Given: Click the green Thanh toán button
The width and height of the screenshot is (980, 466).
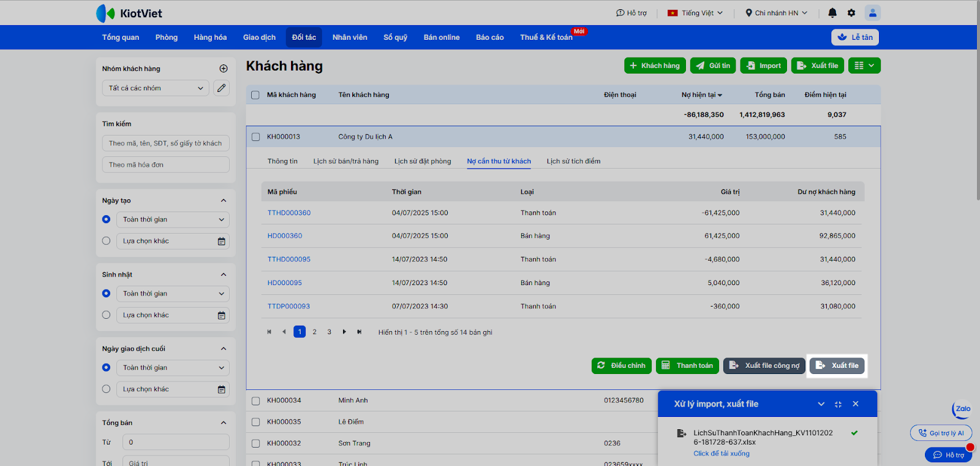Looking at the screenshot, I should (x=688, y=365).
